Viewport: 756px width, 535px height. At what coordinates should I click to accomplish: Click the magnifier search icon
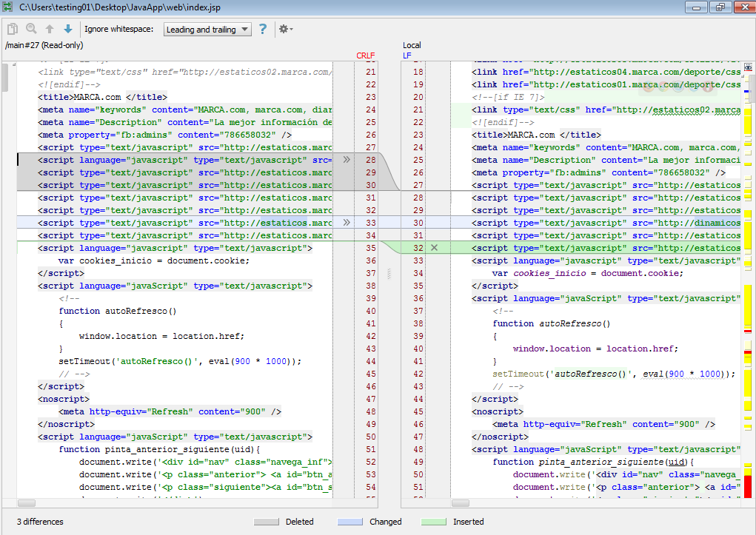click(31, 29)
